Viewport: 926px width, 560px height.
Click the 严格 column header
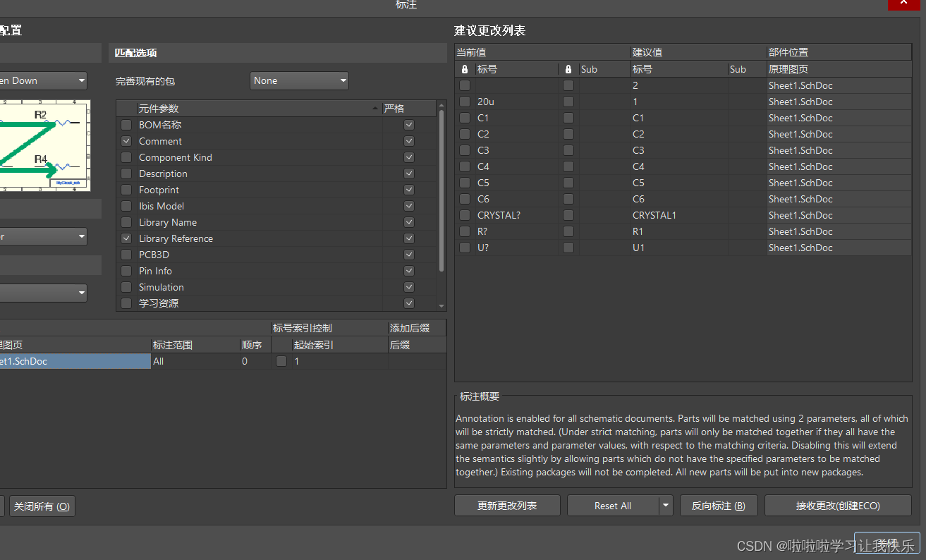coord(409,109)
